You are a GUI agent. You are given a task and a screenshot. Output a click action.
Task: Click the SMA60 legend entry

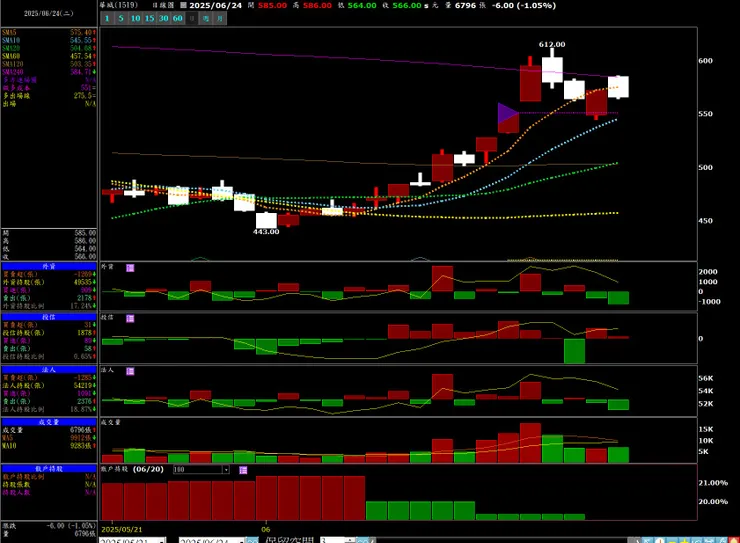(49, 56)
